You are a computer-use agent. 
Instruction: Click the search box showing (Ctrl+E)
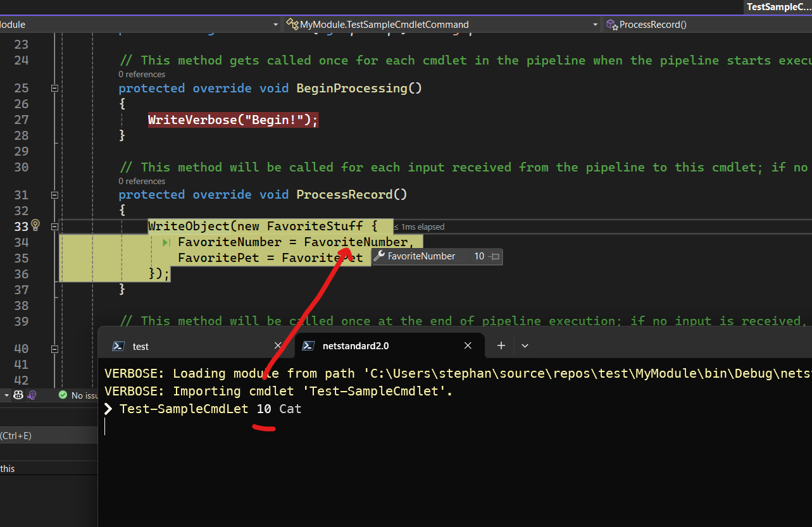point(44,435)
